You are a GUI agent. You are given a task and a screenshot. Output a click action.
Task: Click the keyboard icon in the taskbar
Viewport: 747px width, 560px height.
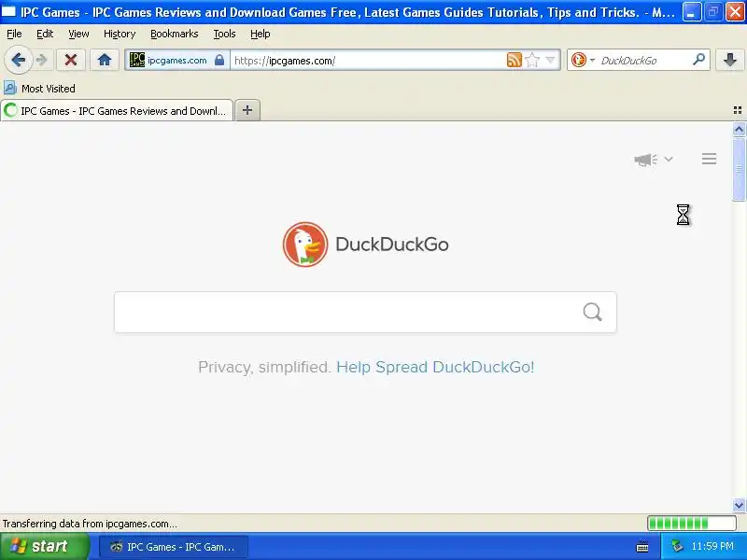point(642,547)
